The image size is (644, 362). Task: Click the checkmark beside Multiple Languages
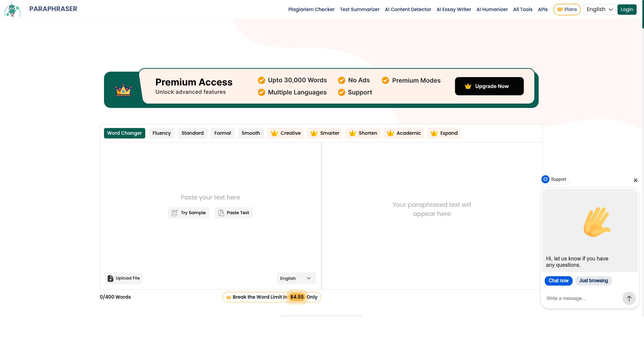point(261,93)
